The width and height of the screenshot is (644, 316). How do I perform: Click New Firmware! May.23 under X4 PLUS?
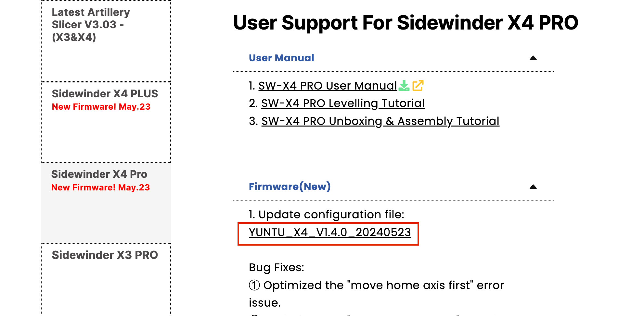[x=101, y=107]
